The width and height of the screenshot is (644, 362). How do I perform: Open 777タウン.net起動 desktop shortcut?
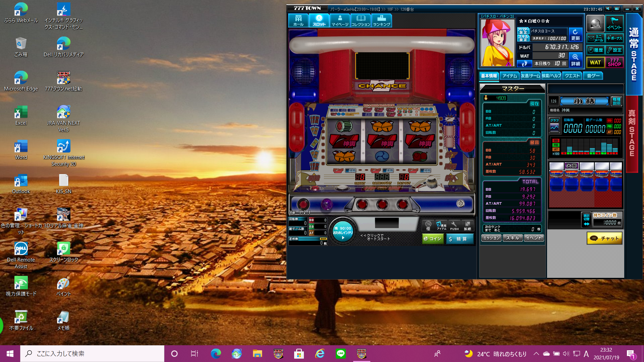tap(63, 81)
